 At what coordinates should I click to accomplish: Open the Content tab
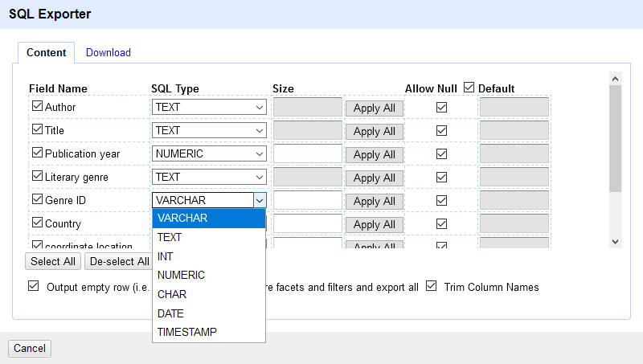47,52
